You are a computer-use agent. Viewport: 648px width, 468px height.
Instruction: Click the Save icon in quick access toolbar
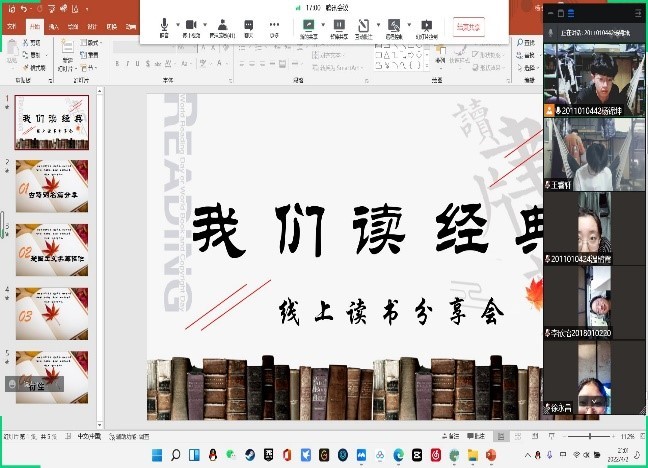[10, 9]
